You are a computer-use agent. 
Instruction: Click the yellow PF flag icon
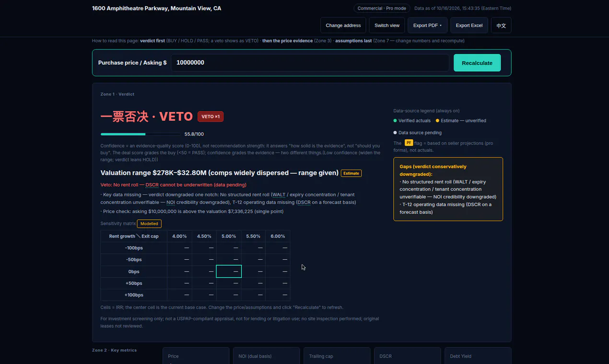[409, 143]
